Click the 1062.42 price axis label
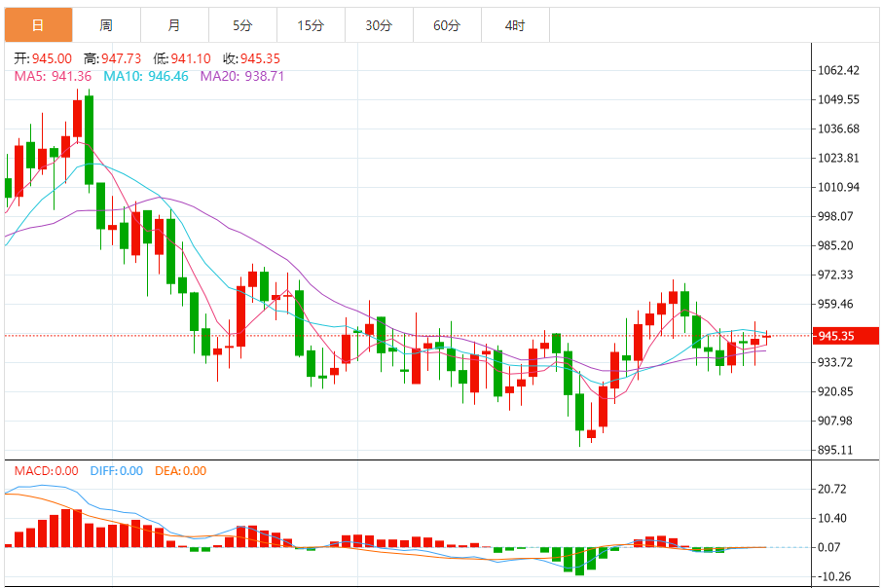 (839, 70)
